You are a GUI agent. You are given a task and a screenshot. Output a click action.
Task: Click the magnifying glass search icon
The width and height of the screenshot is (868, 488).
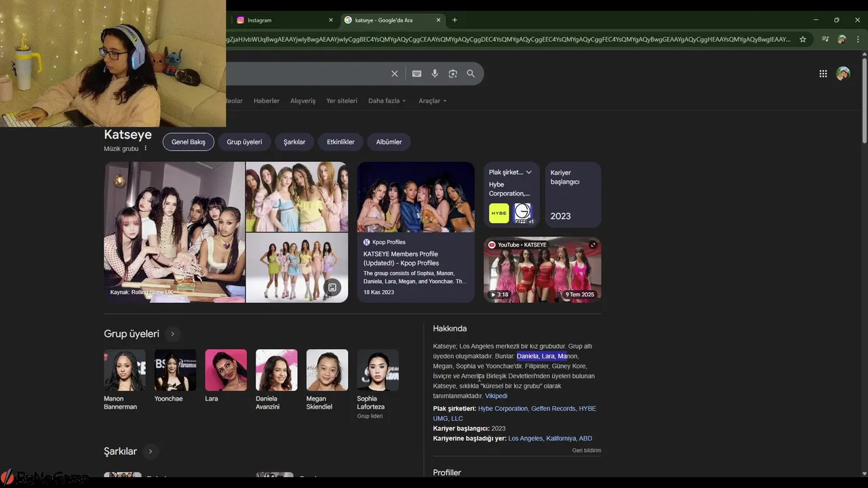click(x=471, y=74)
